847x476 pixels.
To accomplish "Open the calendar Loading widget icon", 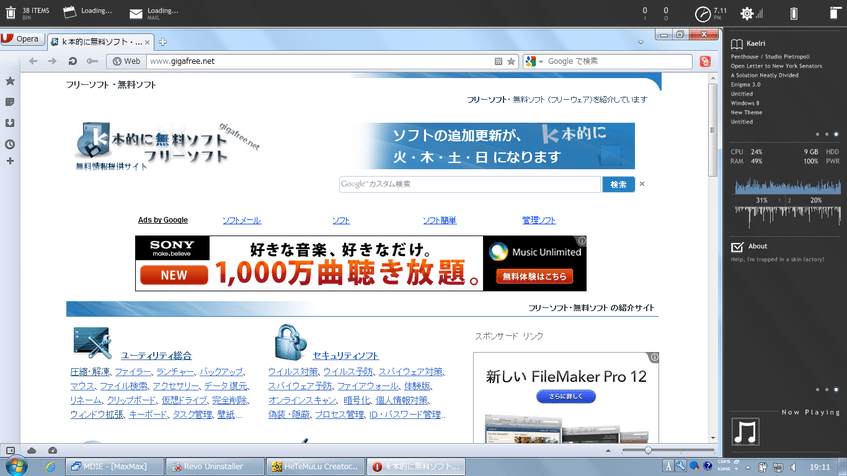I will point(69,12).
